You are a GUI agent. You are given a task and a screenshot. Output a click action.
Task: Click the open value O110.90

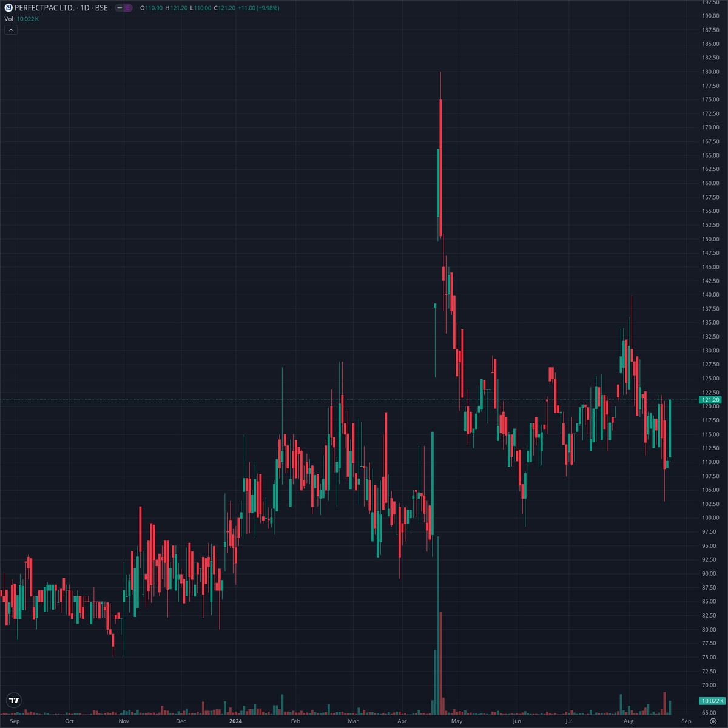[151, 8]
